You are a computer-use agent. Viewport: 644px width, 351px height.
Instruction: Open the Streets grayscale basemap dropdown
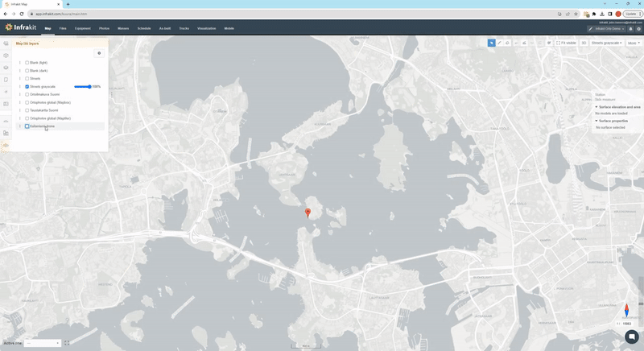[x=607, y=43]
